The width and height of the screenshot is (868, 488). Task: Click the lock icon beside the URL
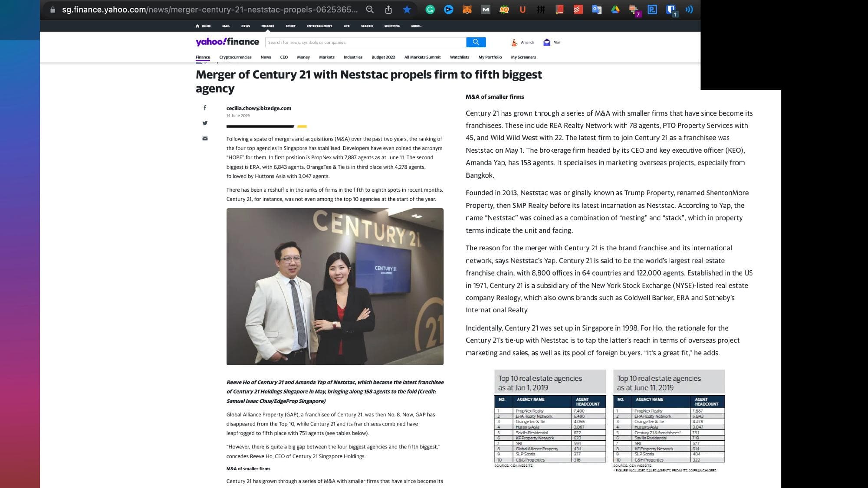[x=53, y=10]
